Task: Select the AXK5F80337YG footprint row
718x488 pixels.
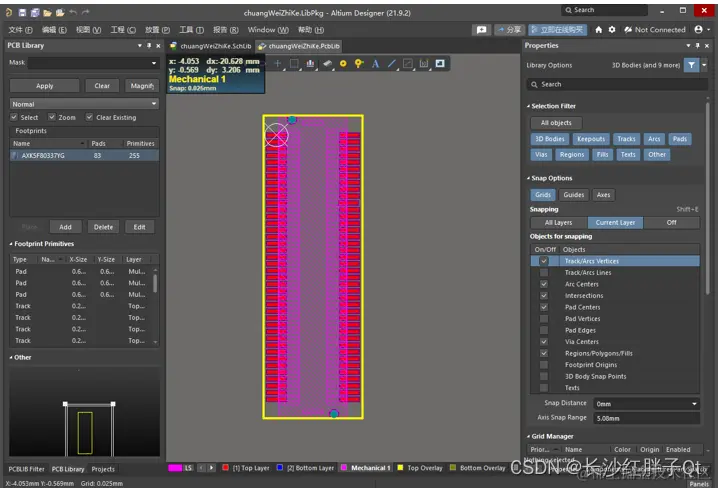Action: (84, 156)
